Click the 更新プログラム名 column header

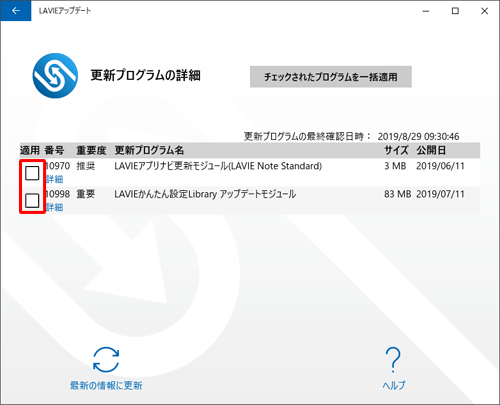(x=149, y=150)
